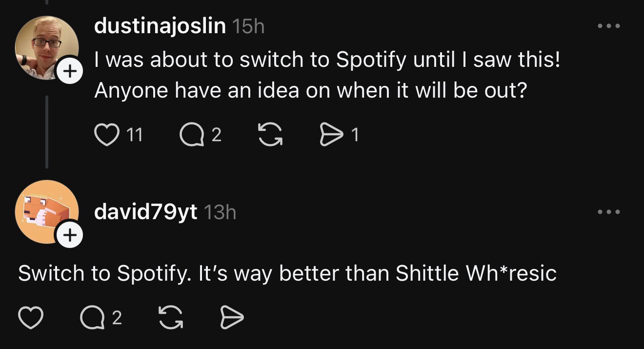The image size is (644, 349).
Task: Open more options for david79yt's post
Action: (x=609, y=212)
